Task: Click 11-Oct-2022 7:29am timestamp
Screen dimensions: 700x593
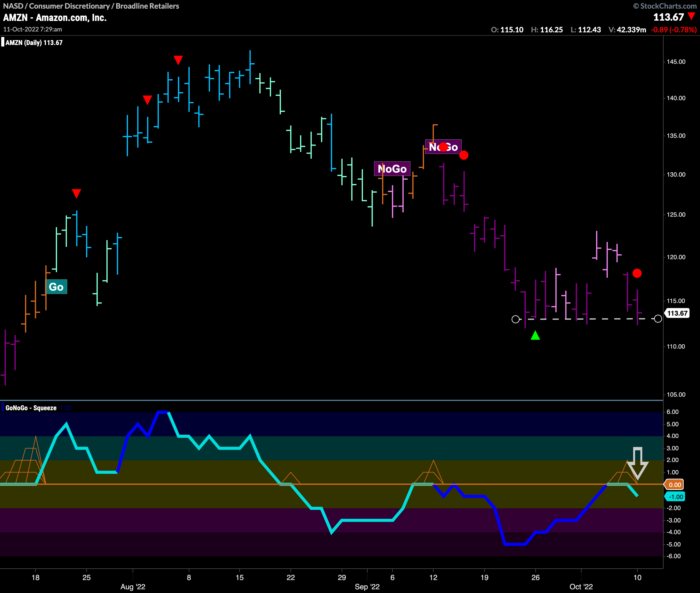Action: coord(33,29)
